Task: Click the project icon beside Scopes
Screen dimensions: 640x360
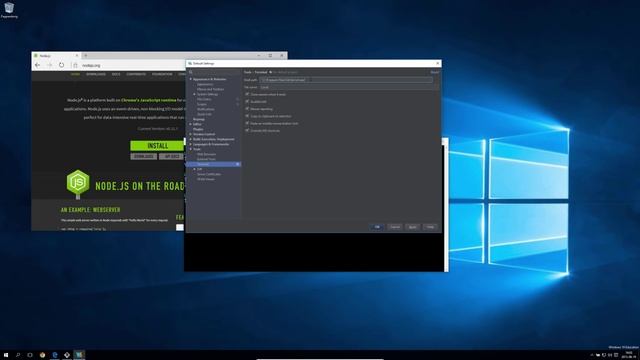Action: 238,104
